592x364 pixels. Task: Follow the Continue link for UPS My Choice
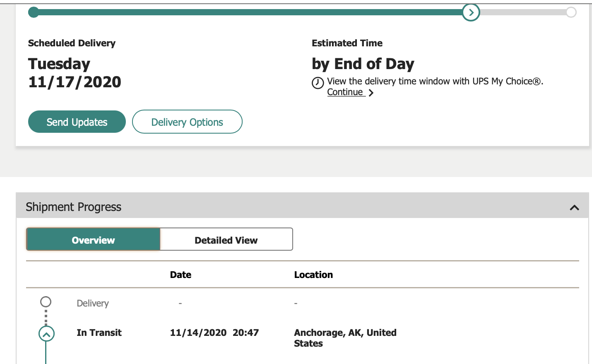click(345, 92)
